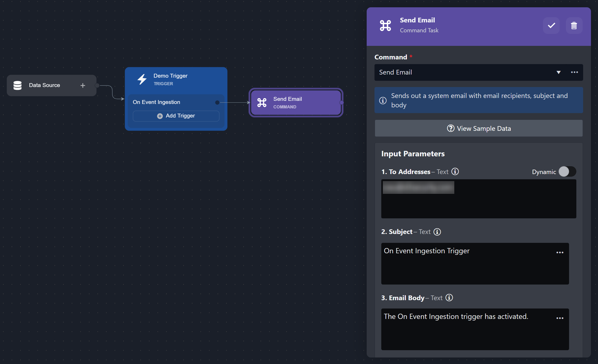Click the trash delete icon

tap(574, 26)
